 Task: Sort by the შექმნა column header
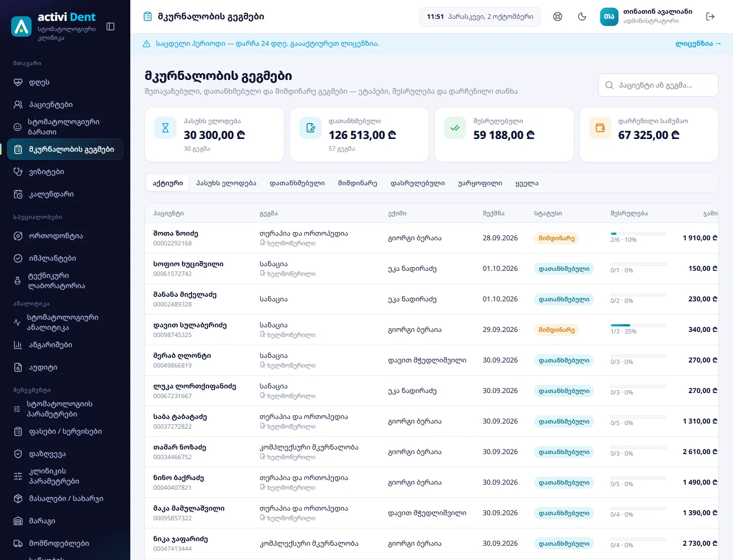[x=493, y=213]
